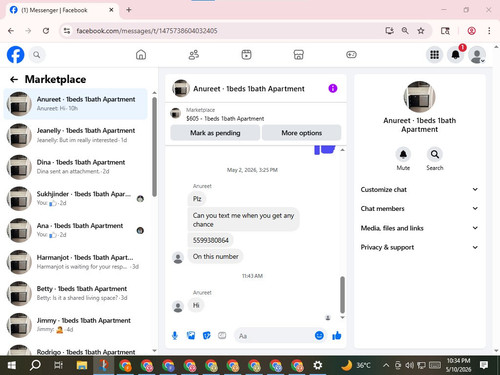
Task: Open the purple conversation information icon
Action: [333, 88]
